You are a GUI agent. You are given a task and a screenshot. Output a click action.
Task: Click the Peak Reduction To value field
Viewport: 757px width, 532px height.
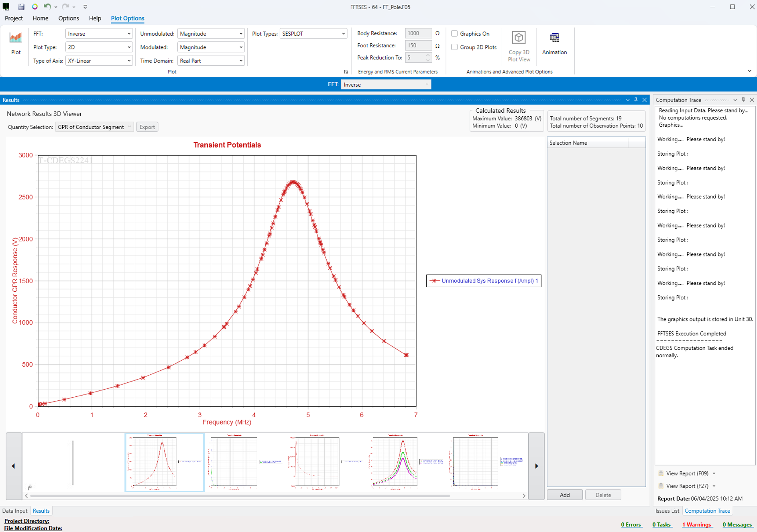[x=415, y=58]
